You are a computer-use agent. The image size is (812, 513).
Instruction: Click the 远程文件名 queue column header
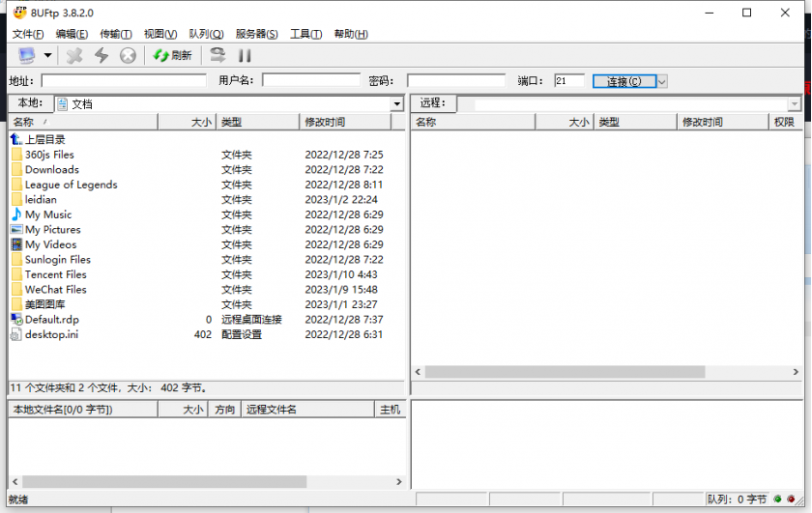307,410
